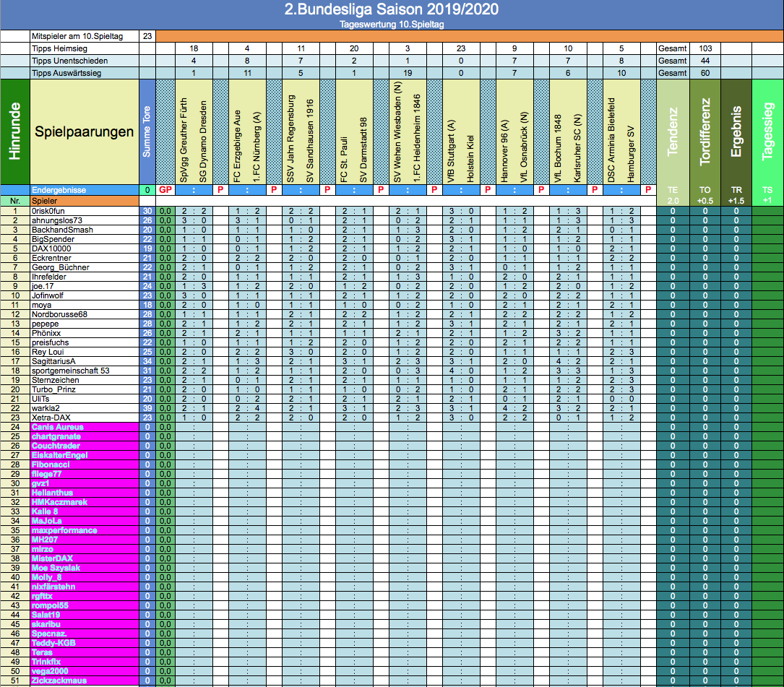
Task: Select the 'Spielpaarungen' header cell
Action: click(85, 132)
